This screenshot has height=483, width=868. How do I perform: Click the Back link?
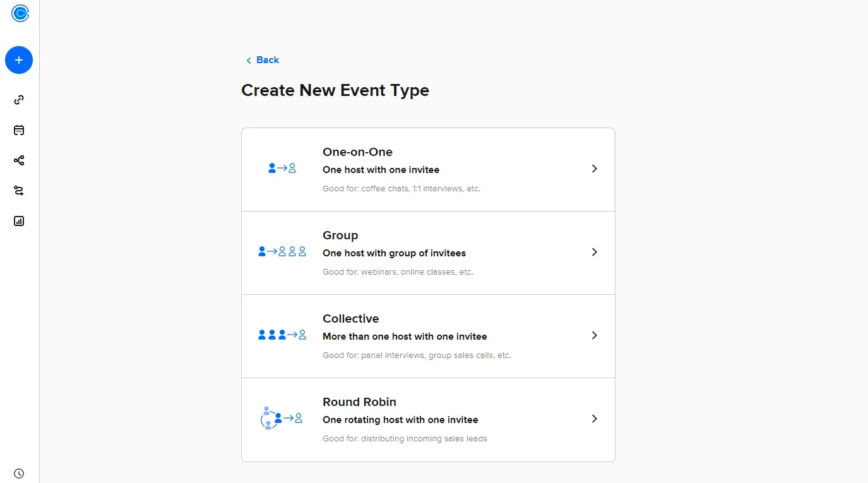262,59
